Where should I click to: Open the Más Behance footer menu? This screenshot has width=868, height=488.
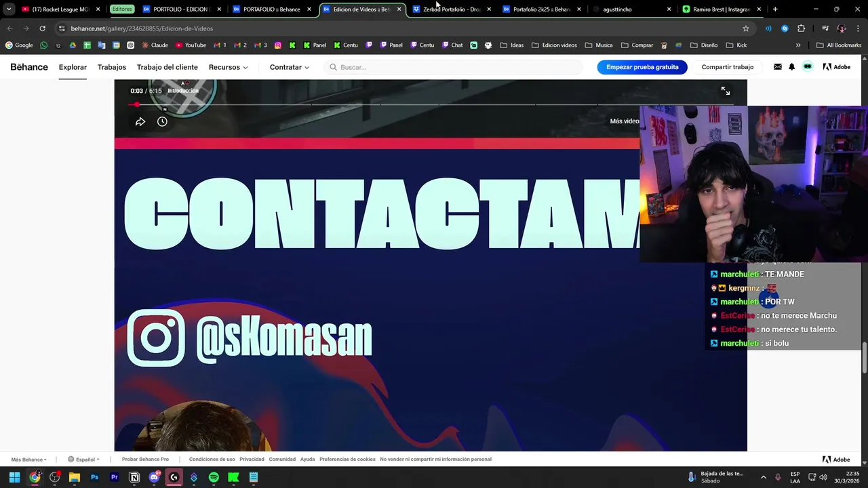pos(28,460)
